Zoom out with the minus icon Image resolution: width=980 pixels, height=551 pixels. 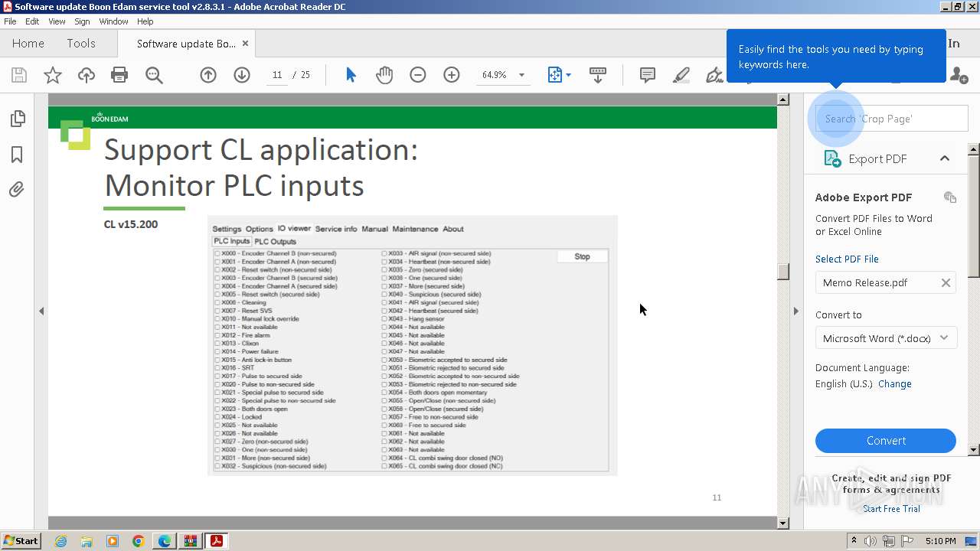[x=418, y=75]
